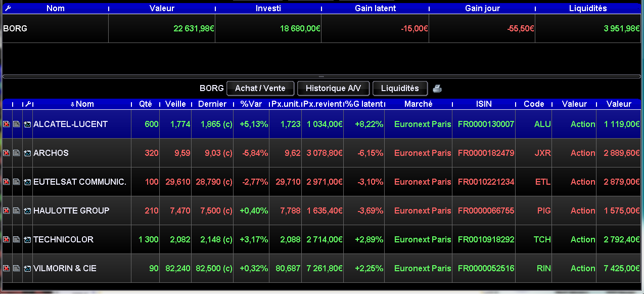The width and height of the screenshot is (644, 294).
Task: Delete the TECHNICOLOR position with red X
Action: (7, 239)
